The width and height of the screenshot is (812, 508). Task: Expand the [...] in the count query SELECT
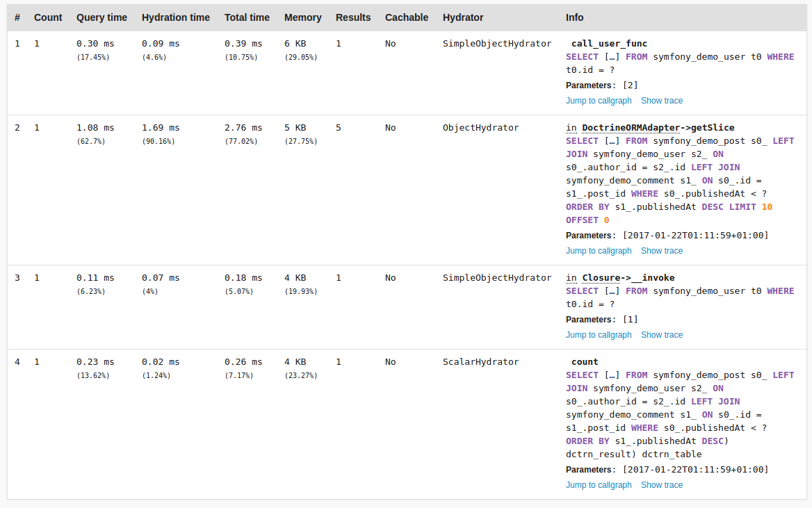point(612,375)
